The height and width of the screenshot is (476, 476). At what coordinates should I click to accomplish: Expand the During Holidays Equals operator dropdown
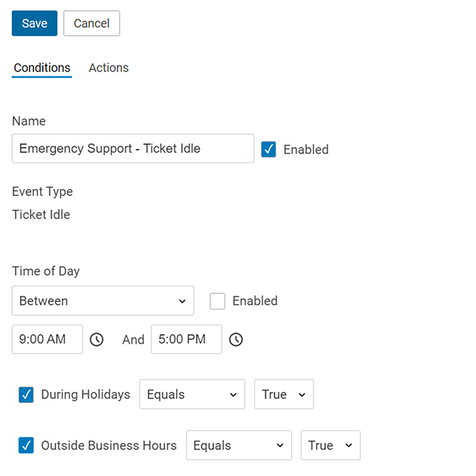[192, 394]
